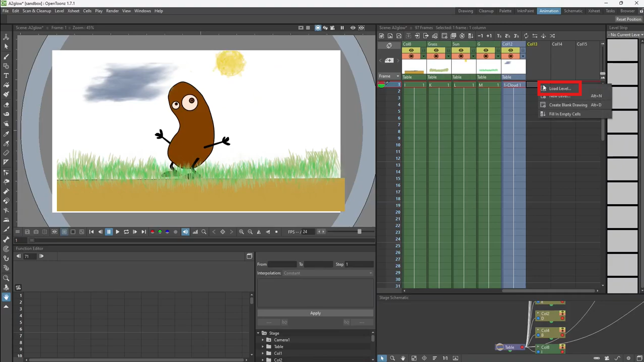Select the Hand tool
The width and height of the screenshot is (644, 362).
coord(6,297)
